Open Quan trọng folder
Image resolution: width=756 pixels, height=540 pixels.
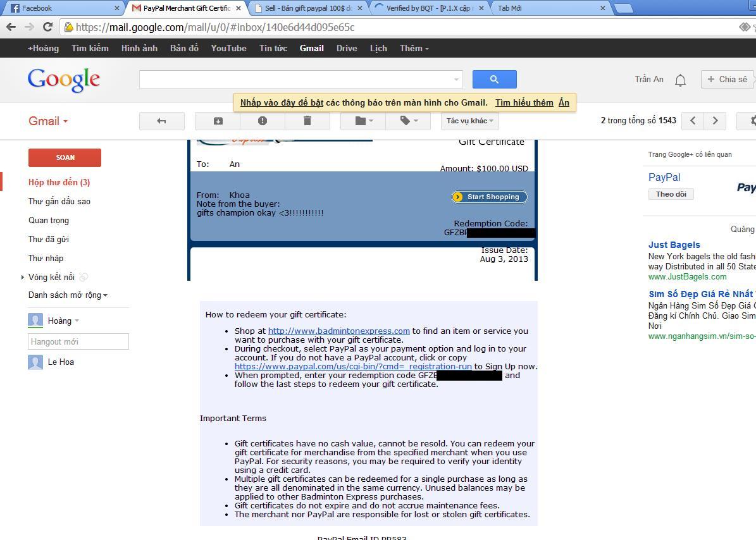[49, 220]
